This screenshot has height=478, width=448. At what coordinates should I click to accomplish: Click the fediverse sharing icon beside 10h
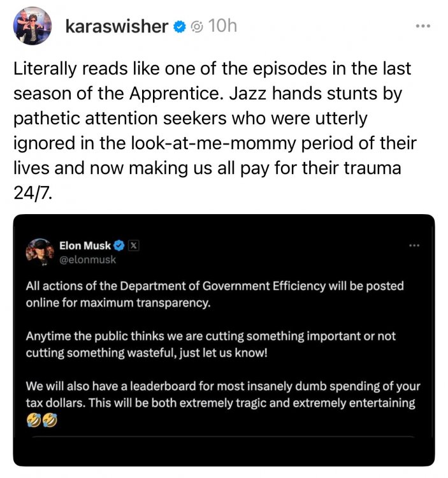[x=197, y=27]
